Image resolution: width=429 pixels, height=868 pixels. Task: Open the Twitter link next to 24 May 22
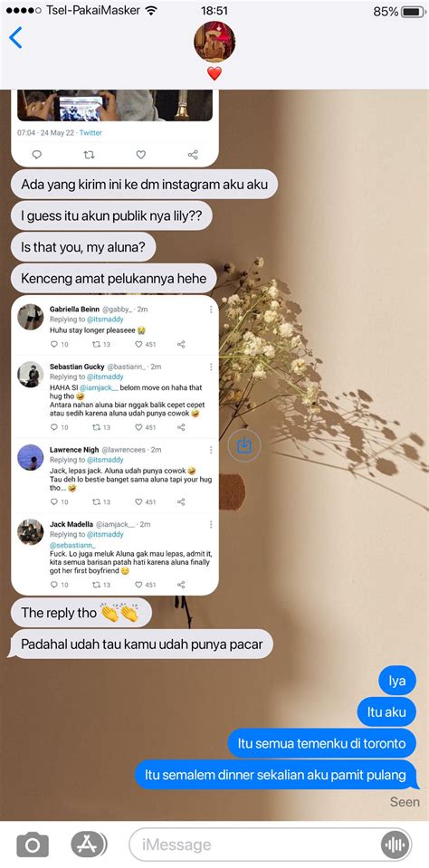(x=91, y=133)
